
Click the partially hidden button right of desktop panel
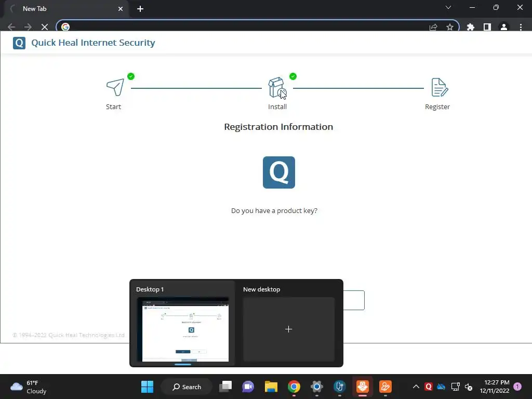pos(354,300)
